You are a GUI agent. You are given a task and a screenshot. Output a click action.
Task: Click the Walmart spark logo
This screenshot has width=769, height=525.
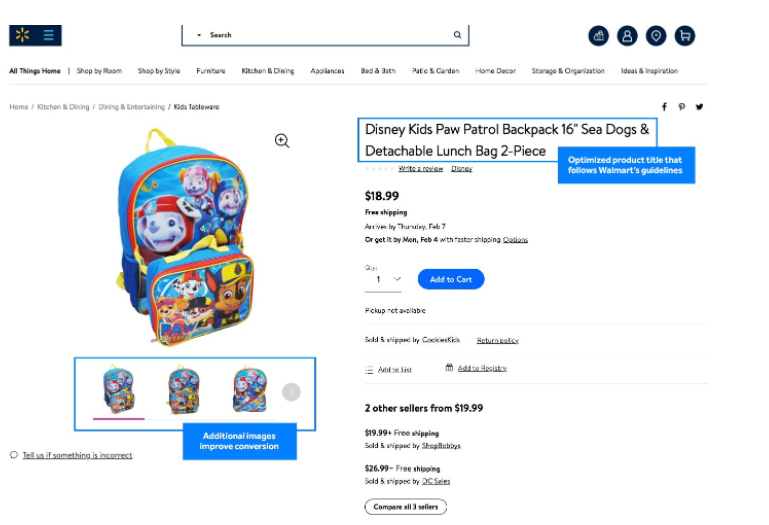[x=22, y=35]
